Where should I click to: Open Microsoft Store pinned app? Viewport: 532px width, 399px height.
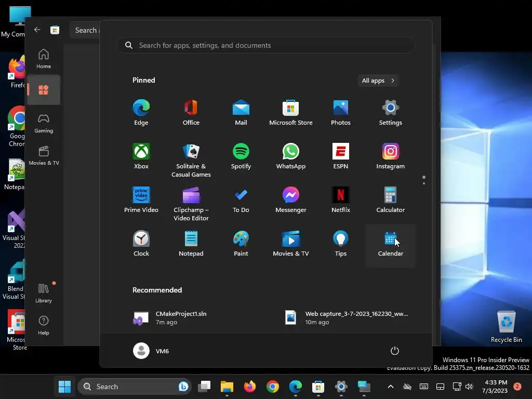[x=291, y=113]
